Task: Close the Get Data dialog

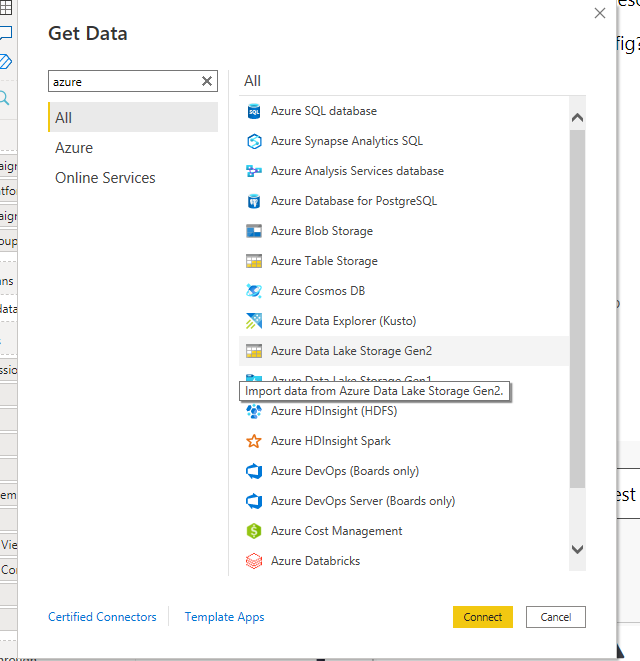Action: [600, 13]
